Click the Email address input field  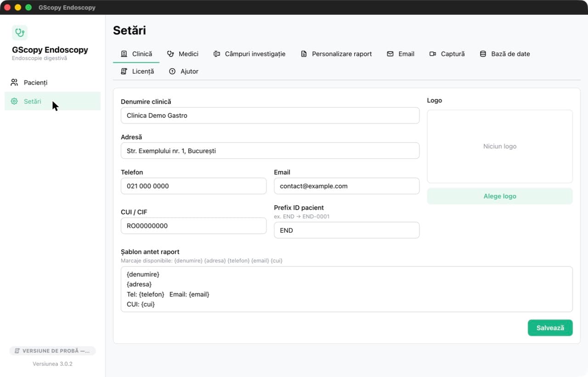point(347,186)
